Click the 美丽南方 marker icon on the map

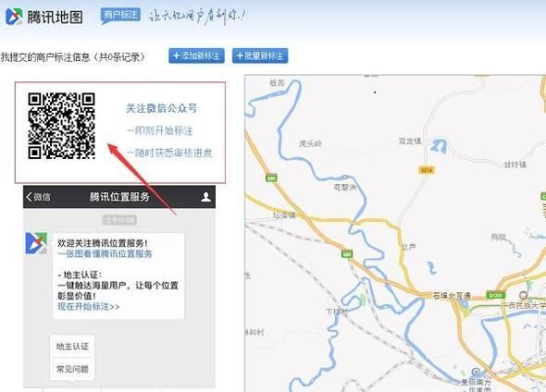(x=476, y=372)
